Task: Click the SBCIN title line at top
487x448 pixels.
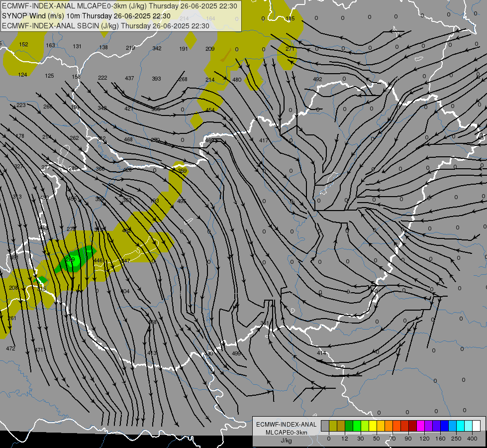Action: pyautogui.click(x=105, y=26)
